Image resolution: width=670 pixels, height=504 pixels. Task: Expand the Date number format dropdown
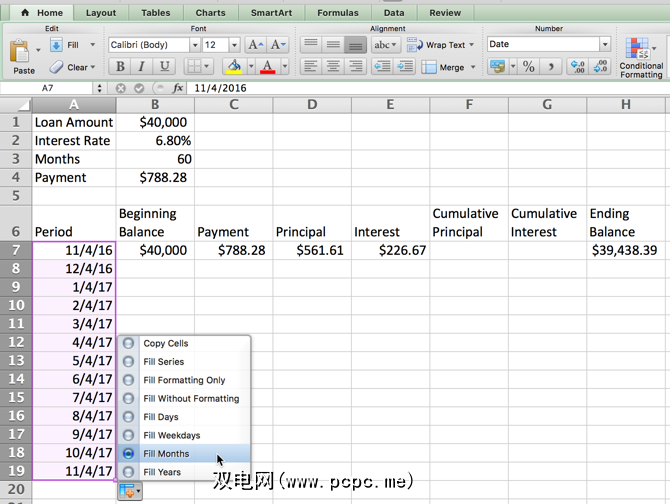pyautogui.click(x=604, y=45)
